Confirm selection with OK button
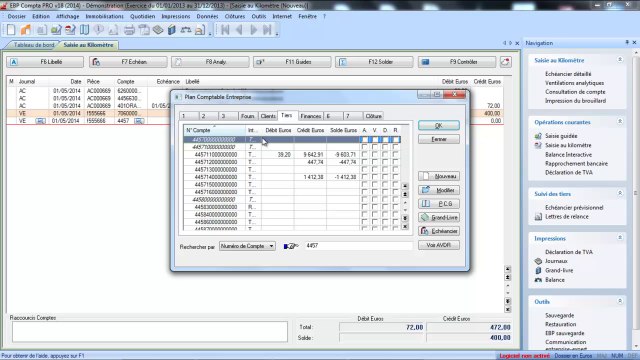The image size is (640, 360). click(438, 125)
